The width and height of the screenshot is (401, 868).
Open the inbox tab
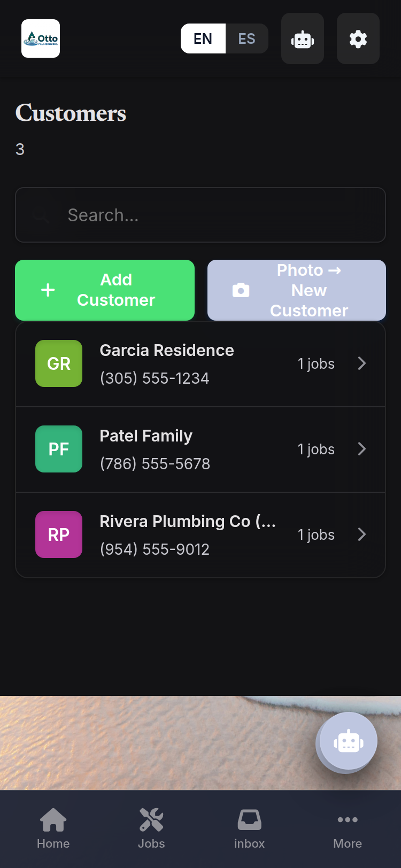coord(249,828)
